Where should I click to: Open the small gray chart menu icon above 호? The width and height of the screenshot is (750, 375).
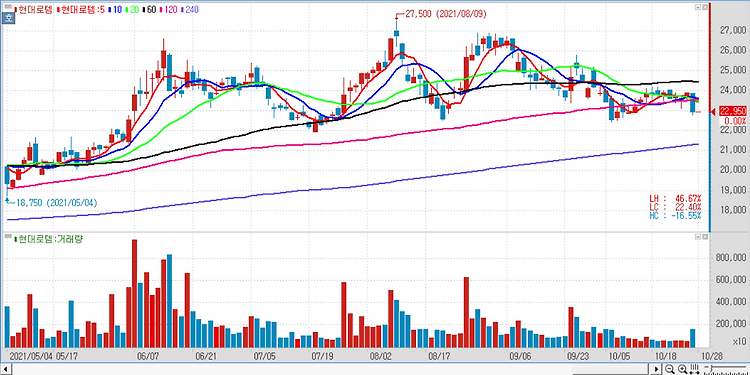click(8, 7)
